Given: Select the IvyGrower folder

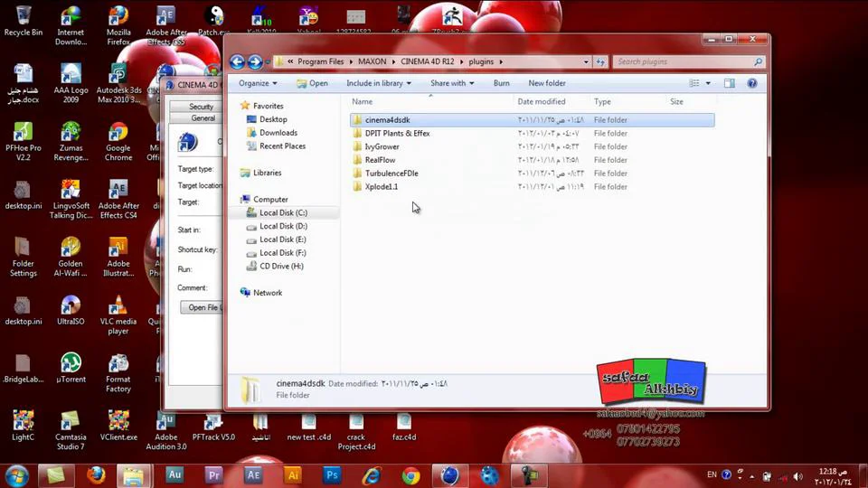Looking at the screenshot, I should point(532,146).
